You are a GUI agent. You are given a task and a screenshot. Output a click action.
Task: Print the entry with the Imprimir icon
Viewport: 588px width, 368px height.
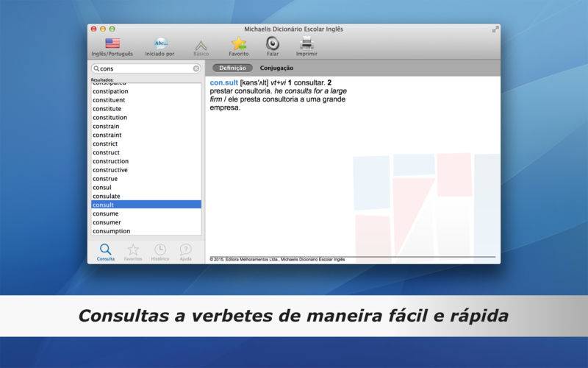coord(306,43)
